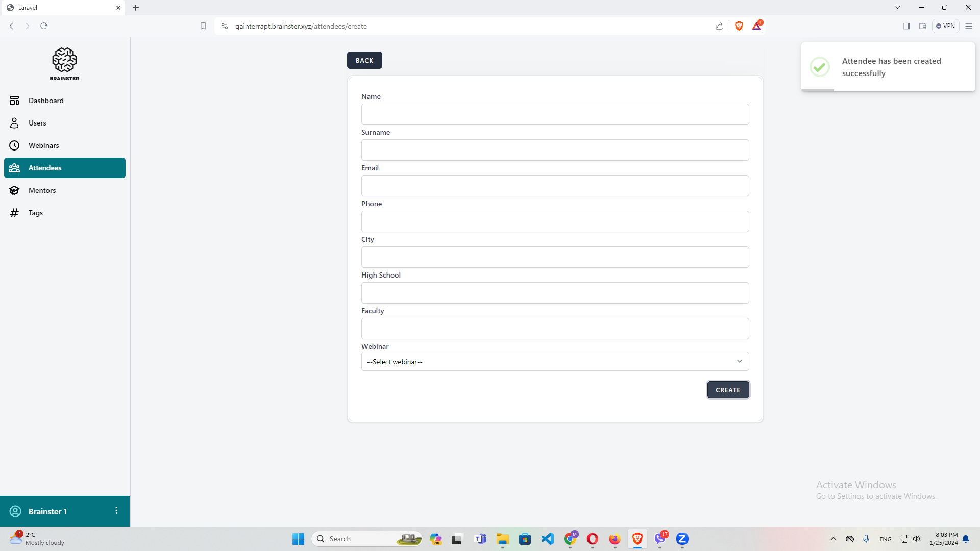Click the Mentors graduation cap icon
Image resolution: width=980 pixels, height=551 pixels.
coord(14,190)
